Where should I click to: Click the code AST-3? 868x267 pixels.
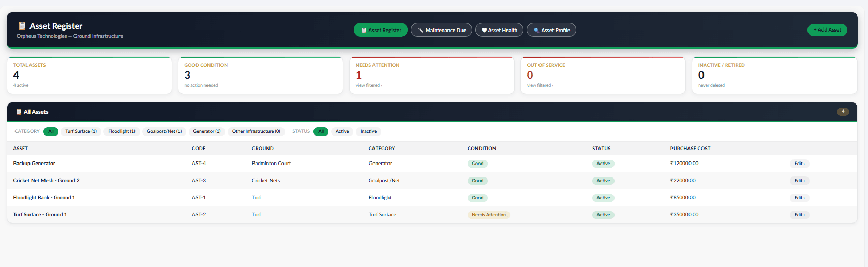pyautogui.click(x=199, y=181)
